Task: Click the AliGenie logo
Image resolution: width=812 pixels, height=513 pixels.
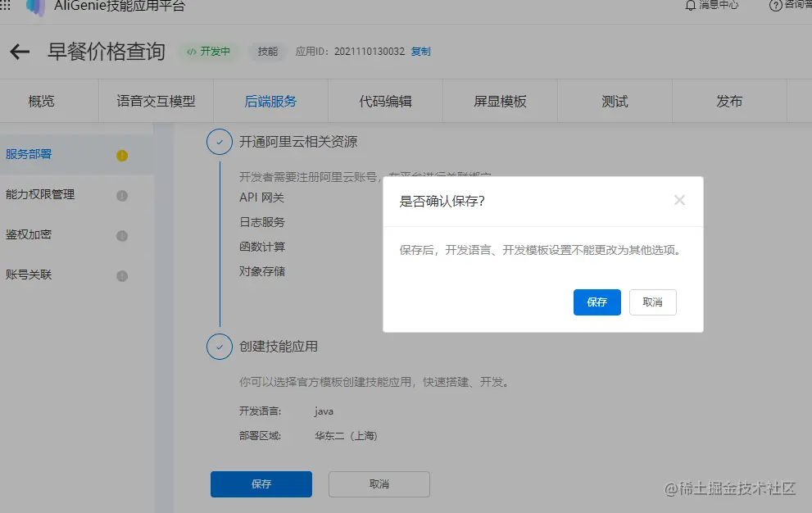Action: [x=36, y=7]
